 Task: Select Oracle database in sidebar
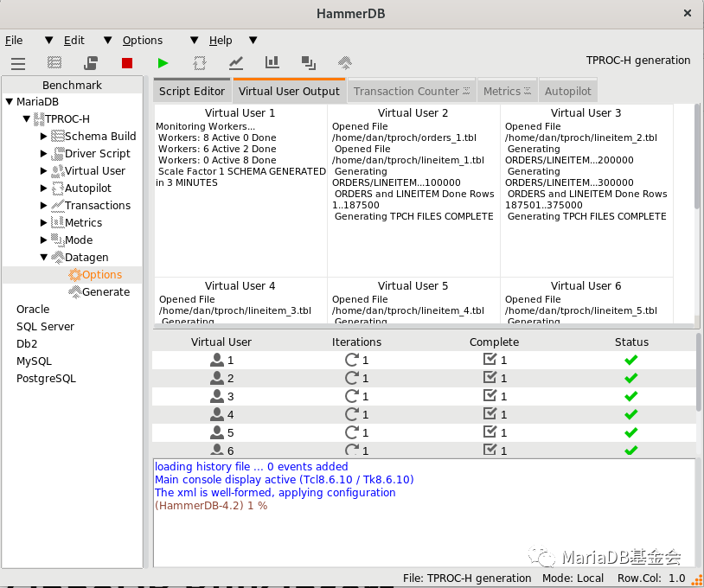click(x=33, y=309)
